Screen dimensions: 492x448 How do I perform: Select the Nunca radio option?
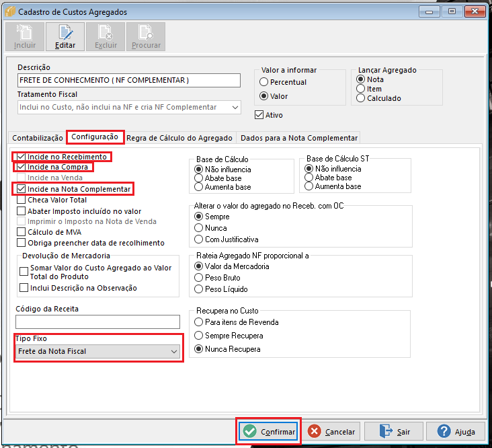coord(210,227)
